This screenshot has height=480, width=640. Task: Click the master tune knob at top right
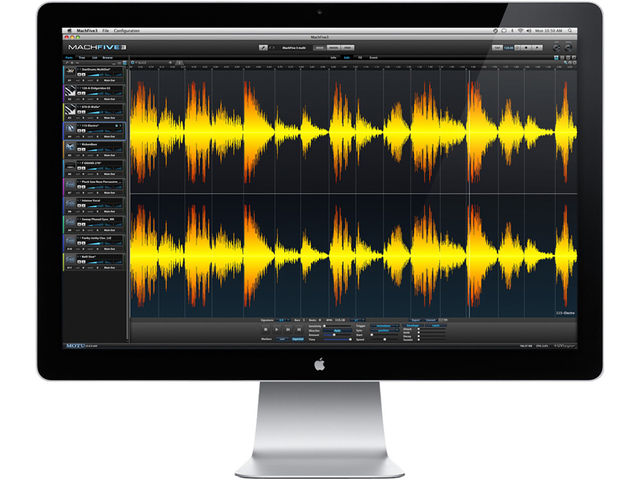(x=556, y=48)
